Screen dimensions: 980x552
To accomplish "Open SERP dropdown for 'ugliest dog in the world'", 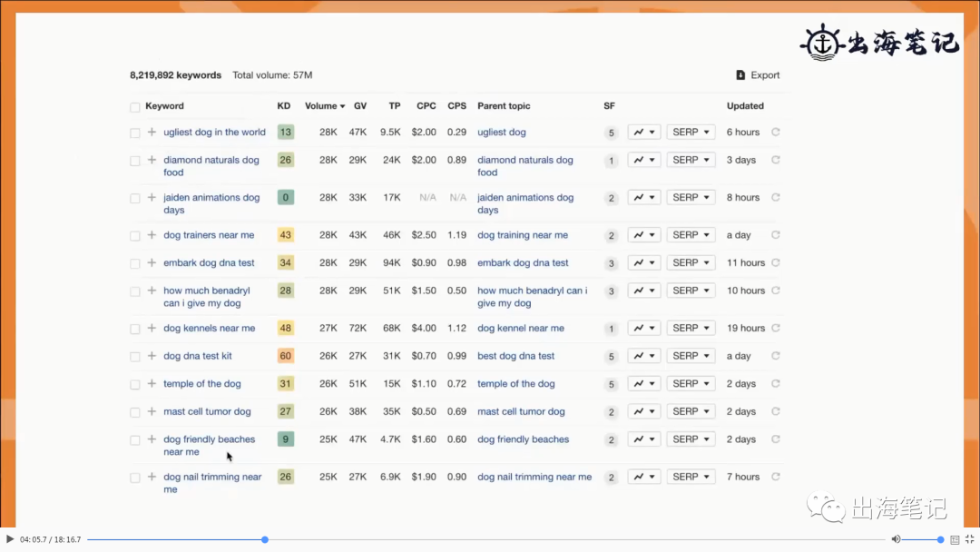I will (691, 133).
